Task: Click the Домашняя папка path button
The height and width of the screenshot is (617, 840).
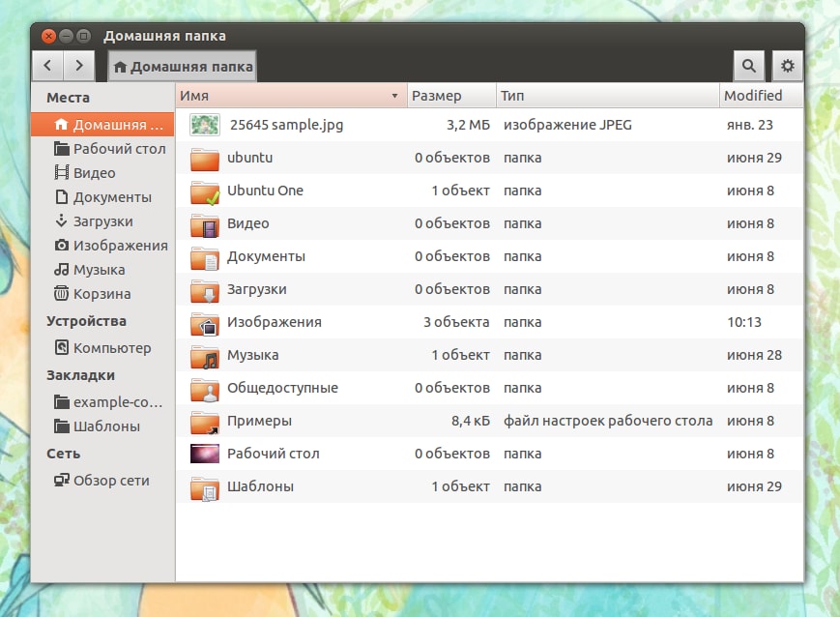Action: pos(183,67)
